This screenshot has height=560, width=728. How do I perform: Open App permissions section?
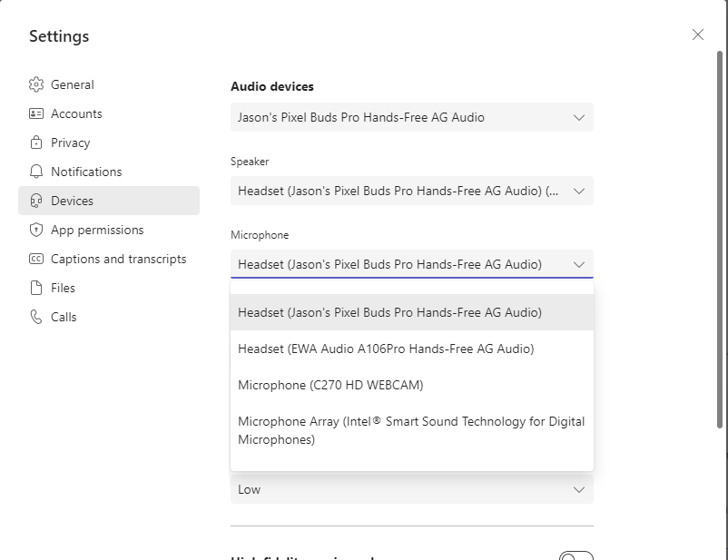(109, 230)
